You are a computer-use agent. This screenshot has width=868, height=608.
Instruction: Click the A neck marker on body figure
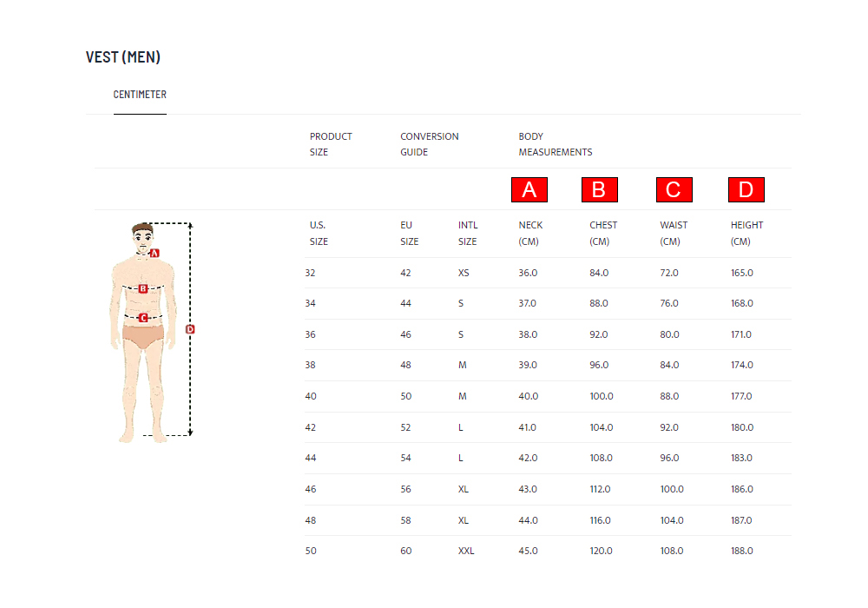point(155,253)
